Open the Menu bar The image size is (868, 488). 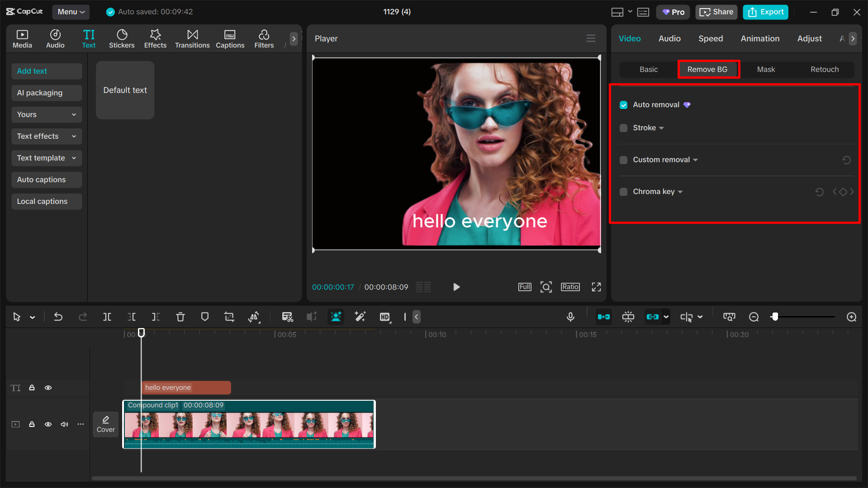71,12
